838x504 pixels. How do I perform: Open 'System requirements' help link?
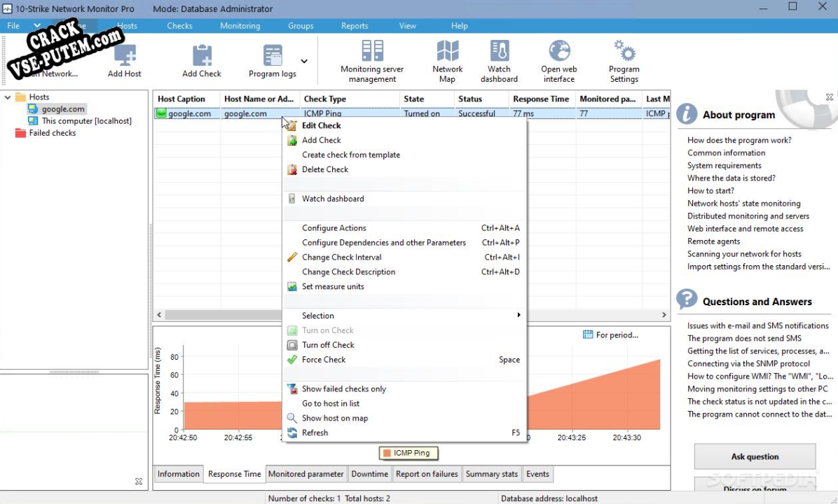pos(724,165)
